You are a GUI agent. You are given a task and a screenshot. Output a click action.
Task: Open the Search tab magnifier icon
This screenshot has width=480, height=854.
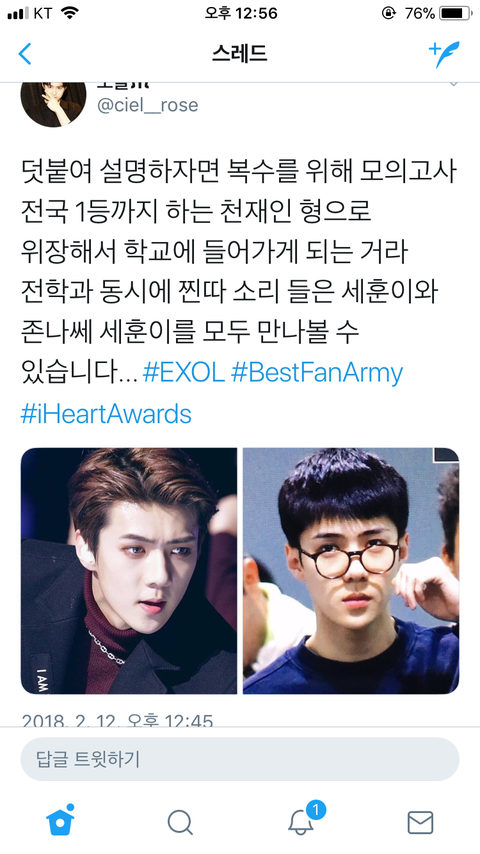click(180, 822)
